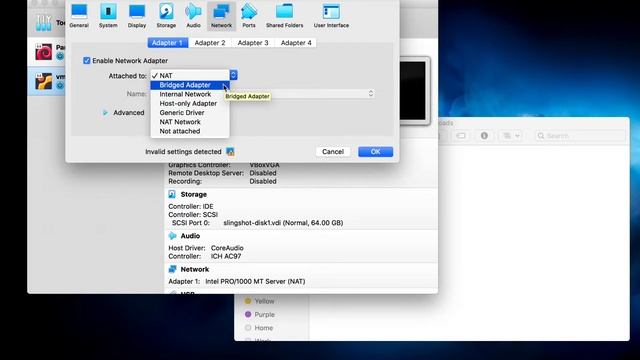Open the General settings icon
This screenshot has height=360, width=640.
(79, 16)
